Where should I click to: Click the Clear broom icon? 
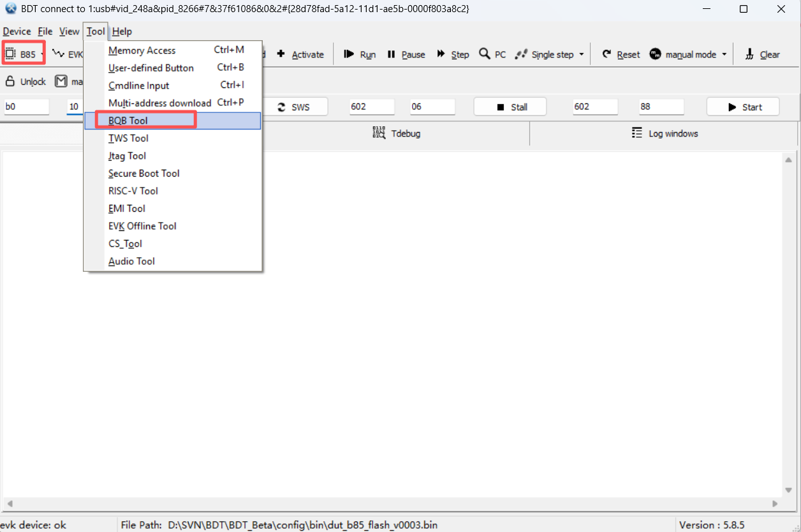750,54
